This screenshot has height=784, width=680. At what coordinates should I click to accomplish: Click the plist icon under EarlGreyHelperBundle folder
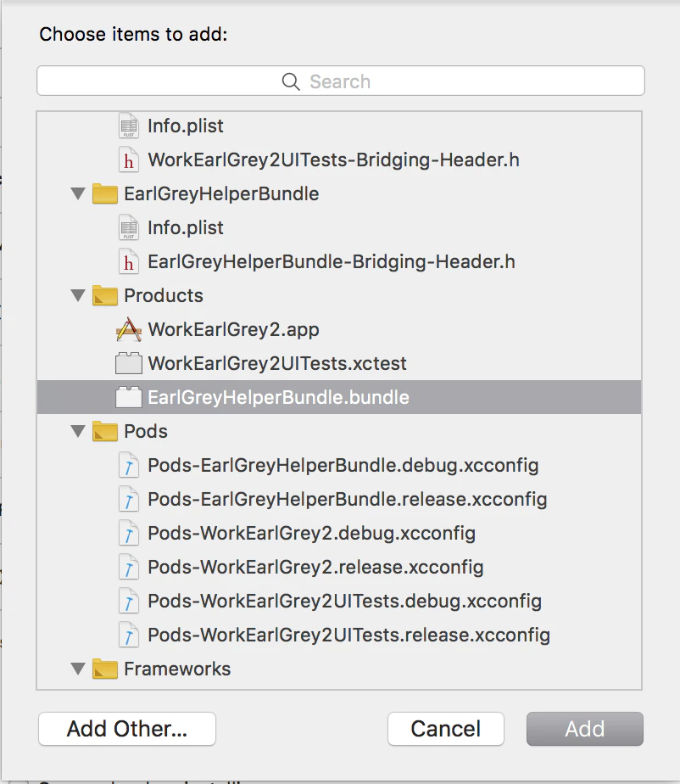click(x=129, y=228)
